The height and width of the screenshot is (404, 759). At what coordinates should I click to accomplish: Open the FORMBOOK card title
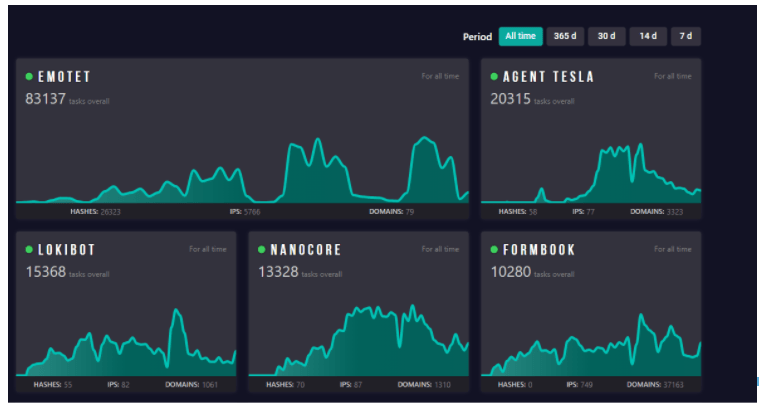(539, 250)
